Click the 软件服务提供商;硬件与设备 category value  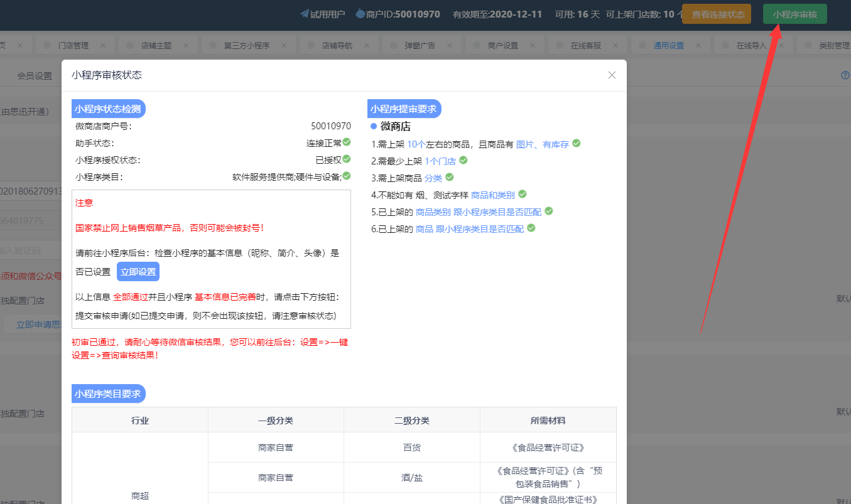[287, 177]
